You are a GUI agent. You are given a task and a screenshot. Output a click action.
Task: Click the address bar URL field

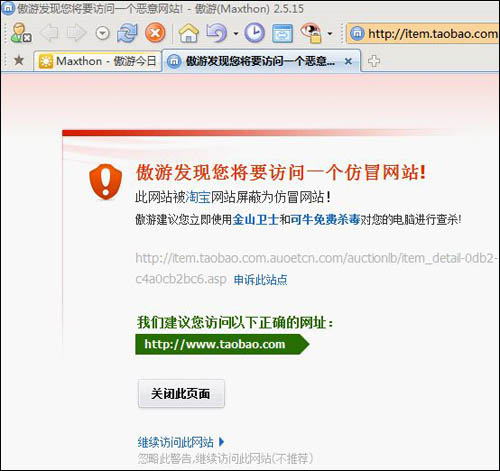coord(423,33)
